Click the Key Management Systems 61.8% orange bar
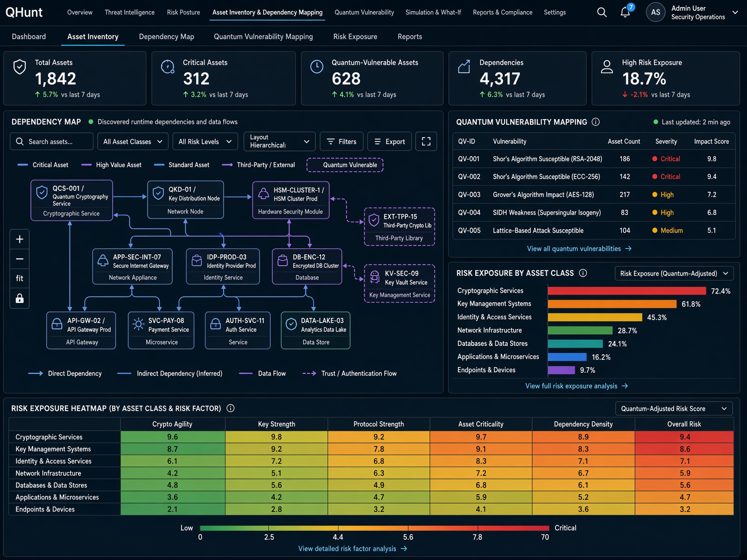The width and height of the screenshot is (747, 560). point(612,304)
